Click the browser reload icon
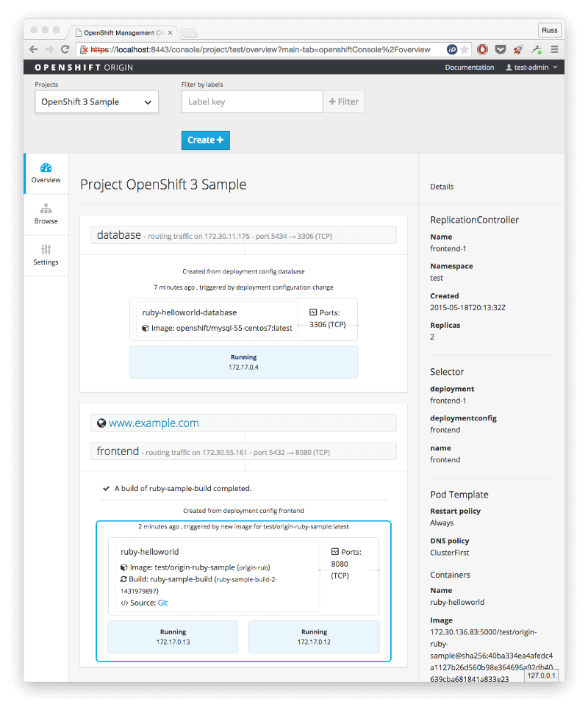Screen dimensions: 588x710 pyautogui.click(x=65, y=50)
